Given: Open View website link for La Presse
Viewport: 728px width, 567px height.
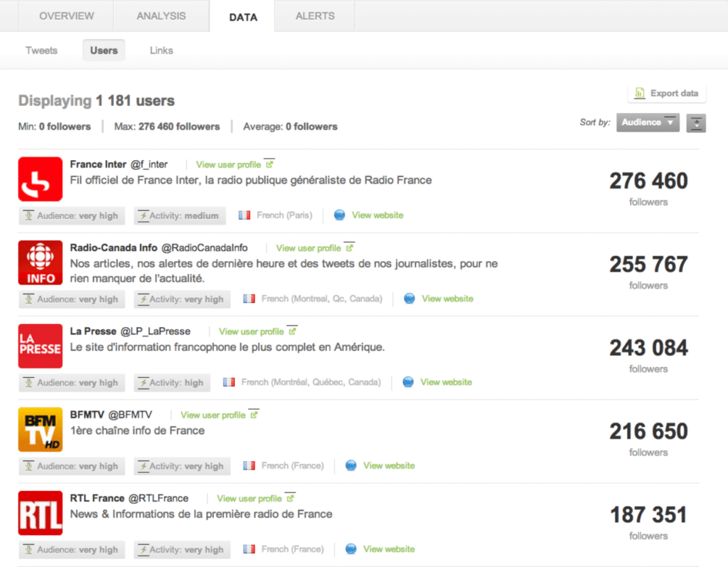Looking at the screenshot, I should tap(446, 382).
